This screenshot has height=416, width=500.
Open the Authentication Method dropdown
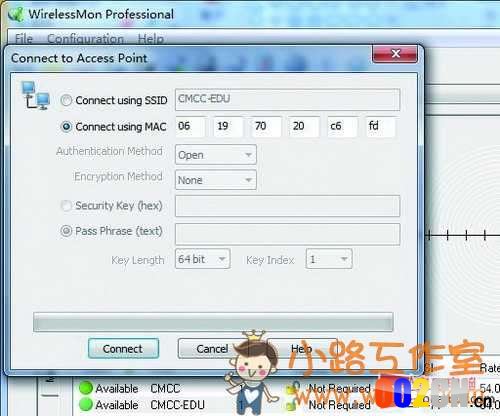click(x=216, y=155)
